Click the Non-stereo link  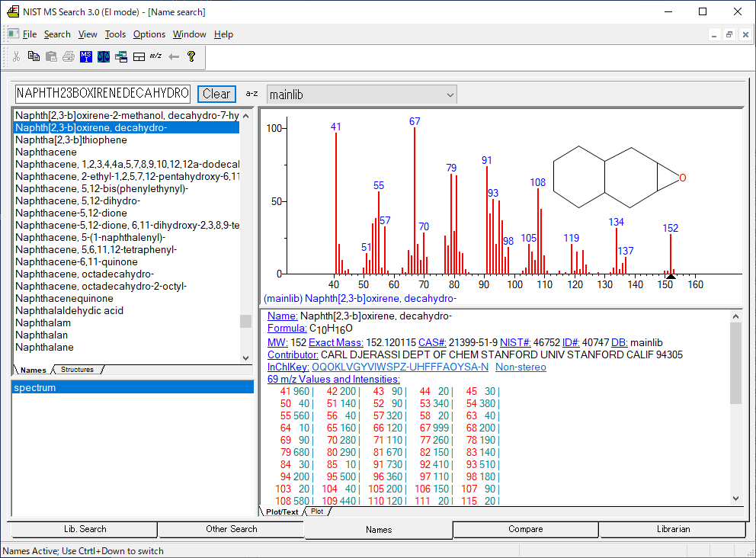[521, 367]
